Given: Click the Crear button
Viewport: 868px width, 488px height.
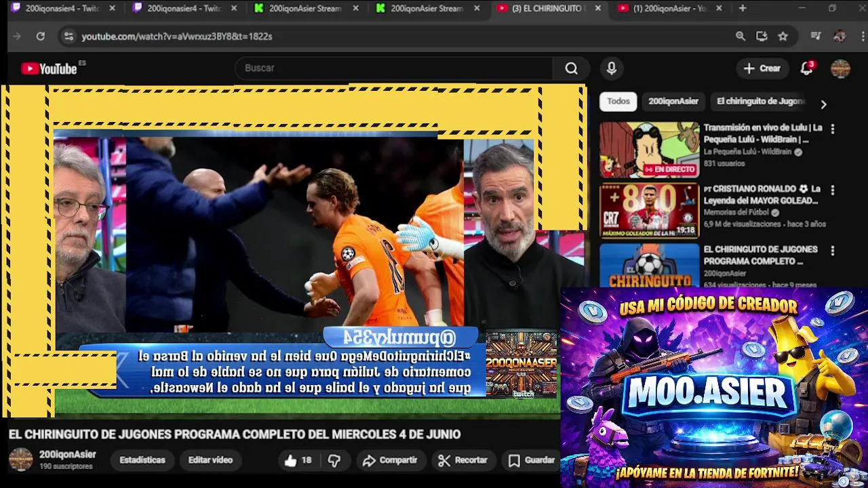Looking at the screenshot, I should point(762,68).
